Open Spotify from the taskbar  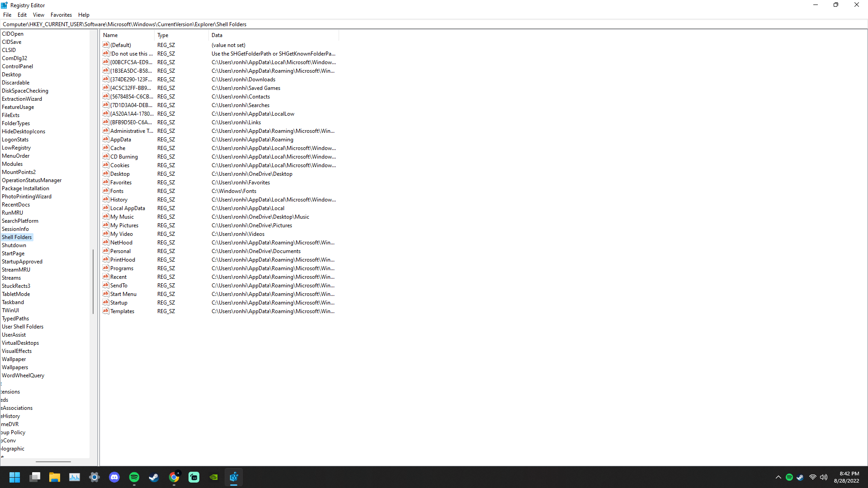(x=134, y=477)
